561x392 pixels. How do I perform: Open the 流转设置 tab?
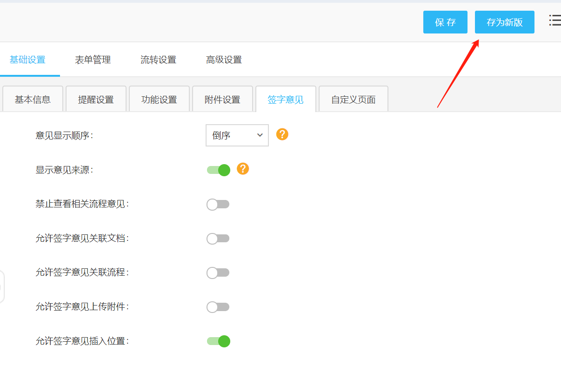tap(158, 60)
